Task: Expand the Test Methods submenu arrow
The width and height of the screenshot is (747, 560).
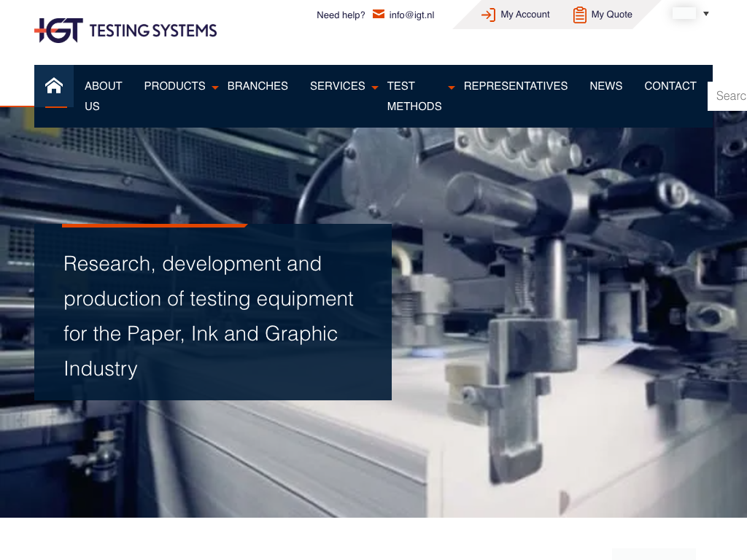Action: 451,87
